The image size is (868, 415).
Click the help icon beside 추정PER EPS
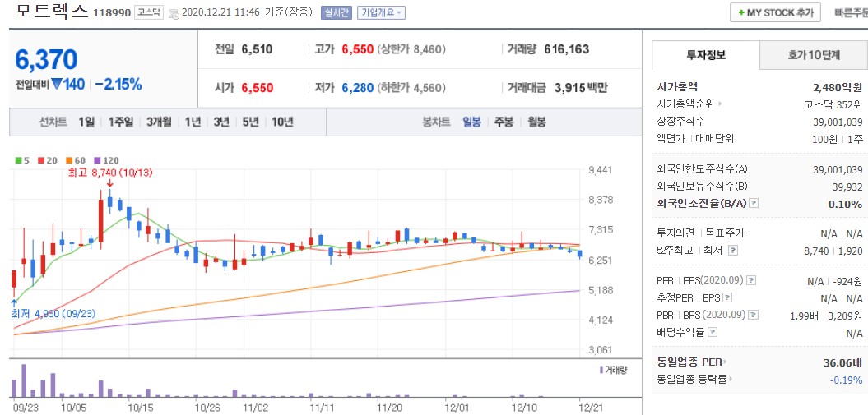pyautogui.click(x=727, y=297)
